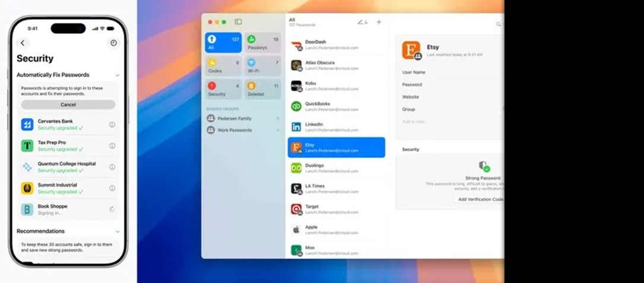Select the LinkedIn entry
This screenshot has width=644, height=283.
coord(337,127)
